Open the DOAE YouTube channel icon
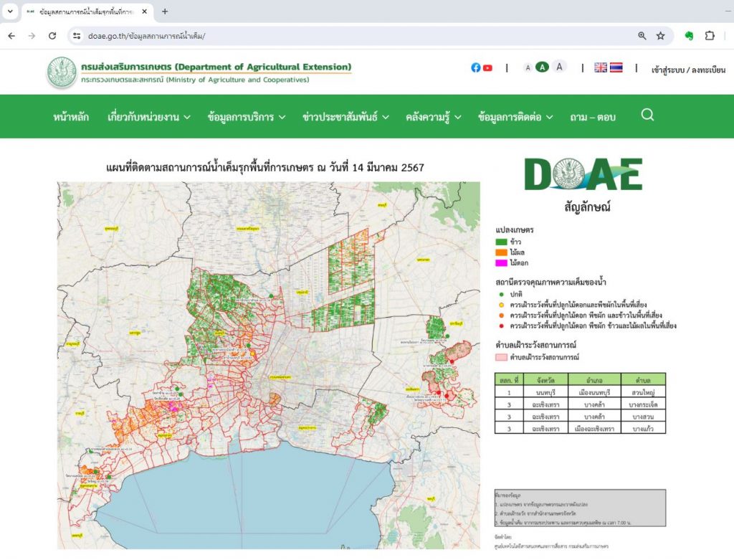This screenshot has height=560, width=734. pos(487,67)
